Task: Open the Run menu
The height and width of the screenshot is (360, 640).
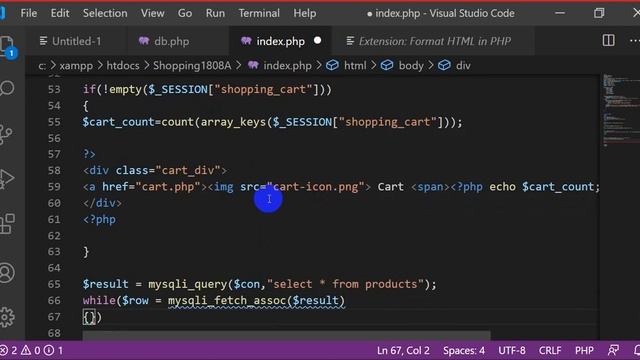Action: pos(215,13)
